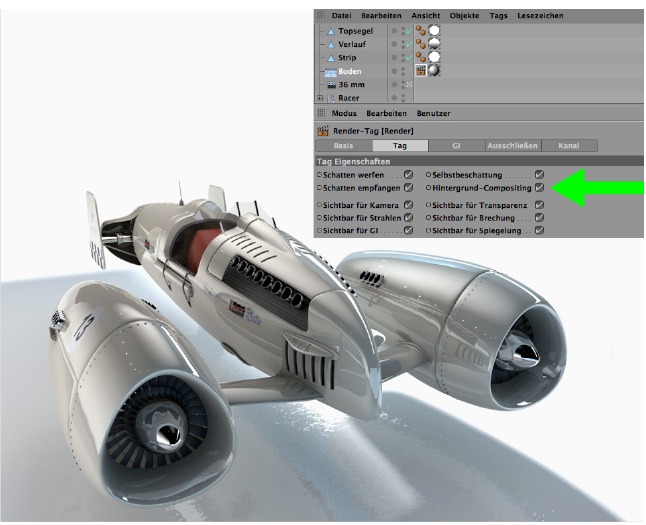The image size is (646, 525).
Task: Toggle Schatten werfen checkbox
Action: point(408,175)
